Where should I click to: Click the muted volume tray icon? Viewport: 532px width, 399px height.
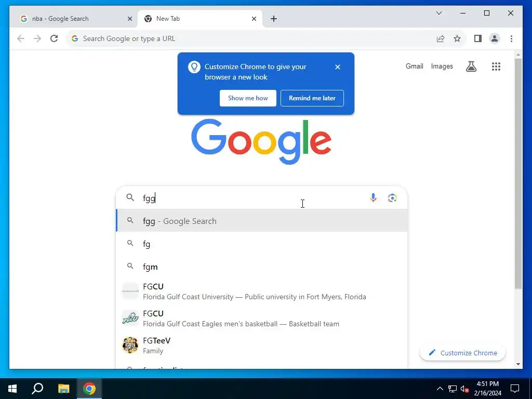click(x=464, y=389)
